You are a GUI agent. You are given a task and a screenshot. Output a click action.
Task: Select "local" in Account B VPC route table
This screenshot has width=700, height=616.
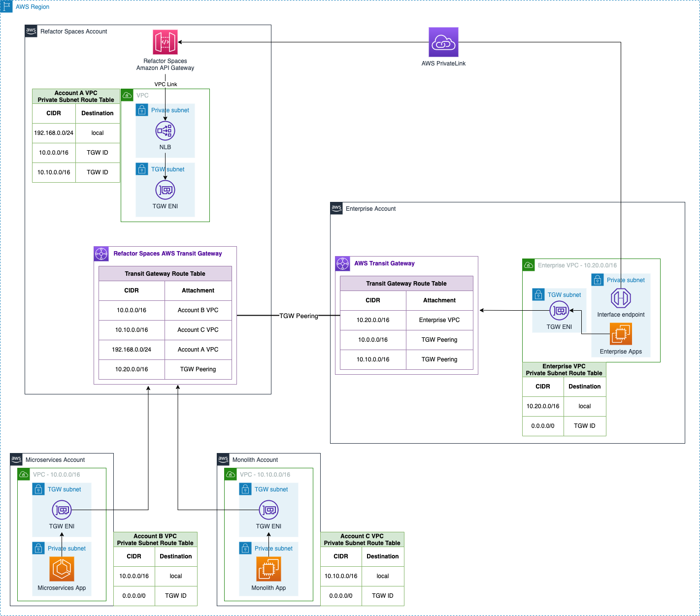pyautogui.click(x=176, y=576)
